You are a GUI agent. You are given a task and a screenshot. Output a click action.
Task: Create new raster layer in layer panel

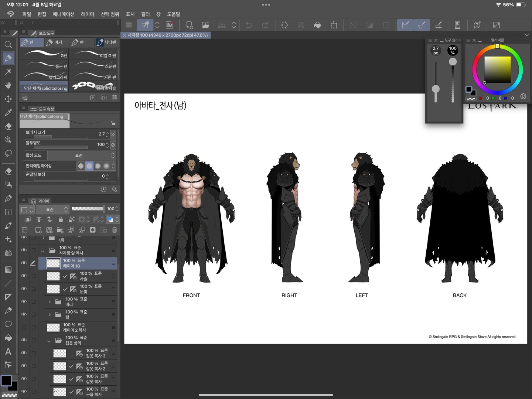coord(38,230)
